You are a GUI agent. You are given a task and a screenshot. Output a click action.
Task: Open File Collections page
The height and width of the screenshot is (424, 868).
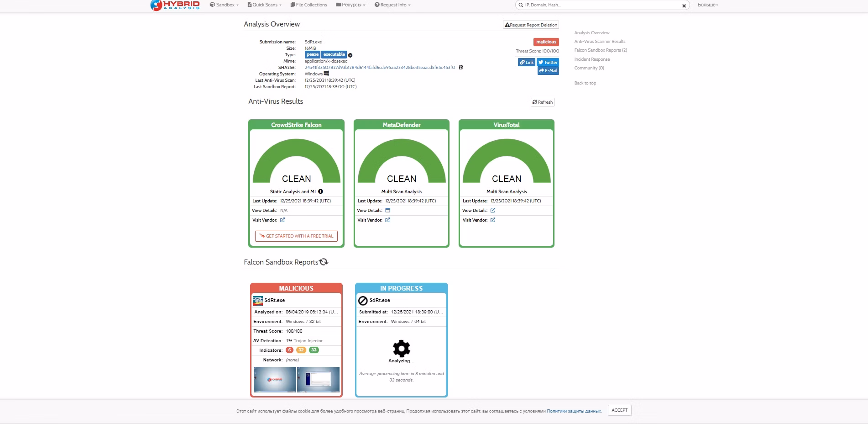click(309, 5)
